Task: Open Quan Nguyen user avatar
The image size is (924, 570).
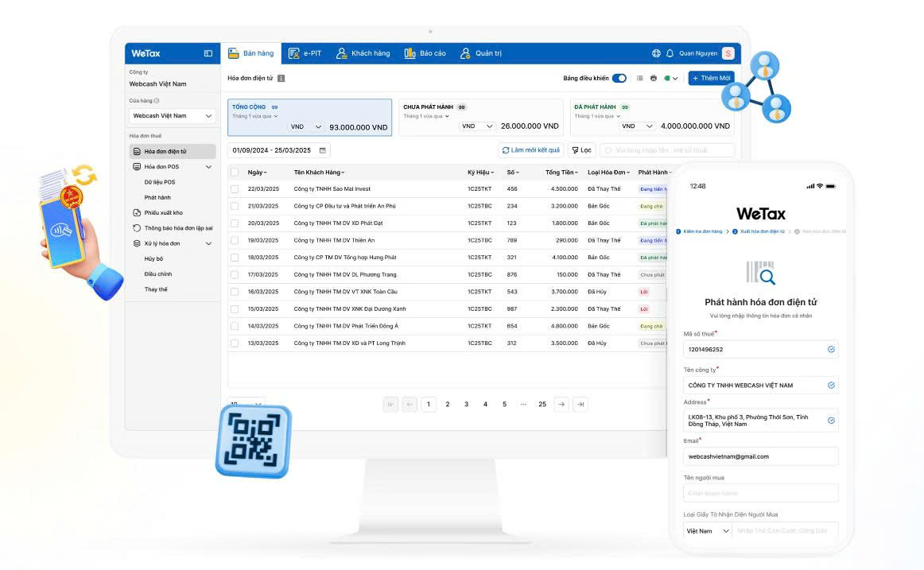Action: pos(728,53)
